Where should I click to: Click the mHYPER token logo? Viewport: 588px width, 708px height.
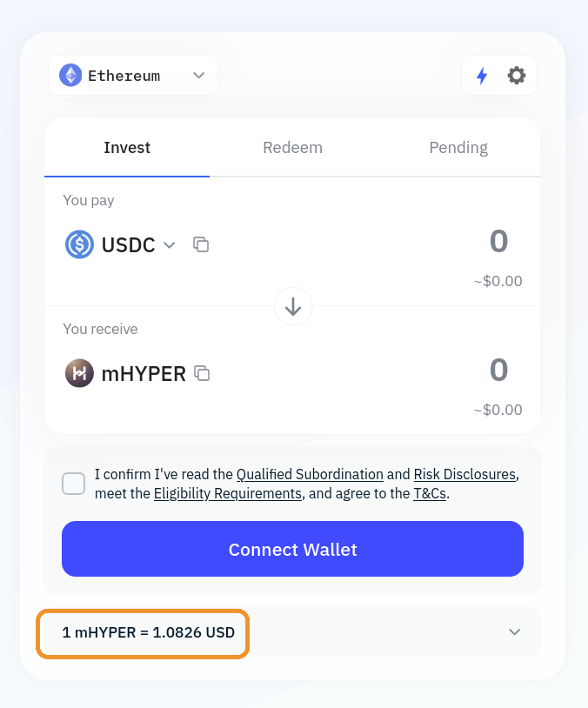[80, 373]
